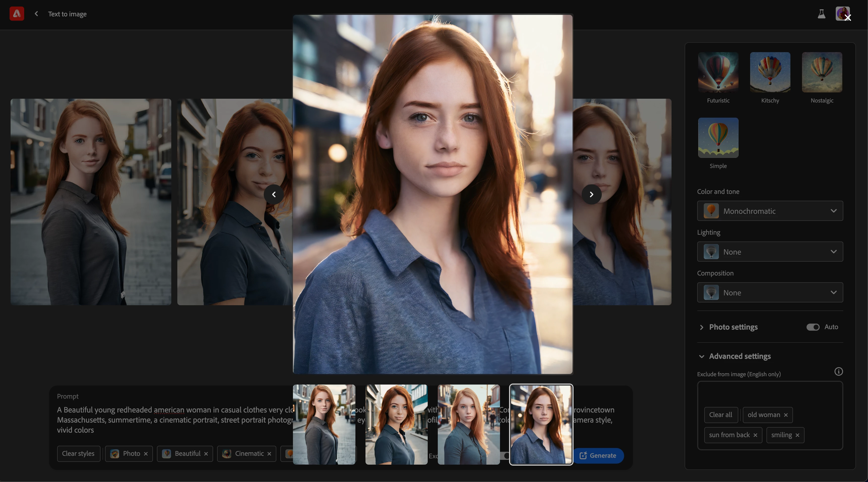The width and height of the screenshot is (868, 482).
Task: Open the Color and tone Monochromatic dropdown
Action: (770, 211)
